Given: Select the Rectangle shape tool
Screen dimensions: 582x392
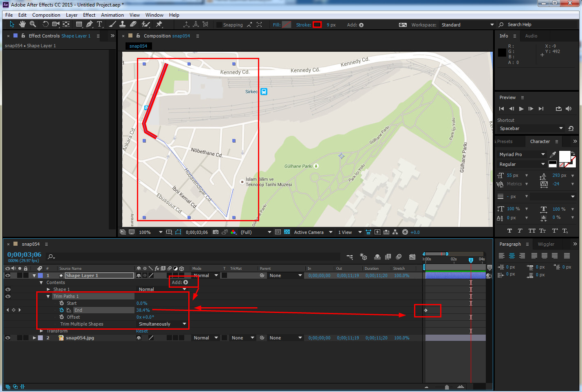Looking at the screenshot, I should [79, 24].
